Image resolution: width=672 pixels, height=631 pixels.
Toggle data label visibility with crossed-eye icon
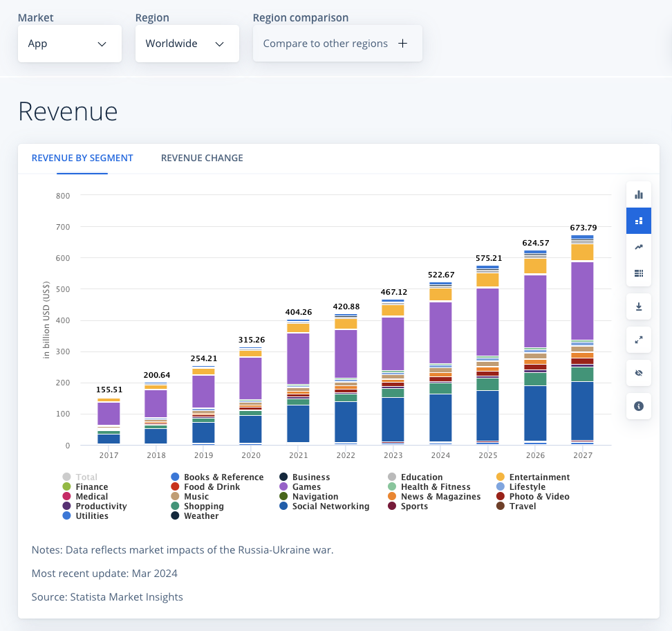[638, 373]
